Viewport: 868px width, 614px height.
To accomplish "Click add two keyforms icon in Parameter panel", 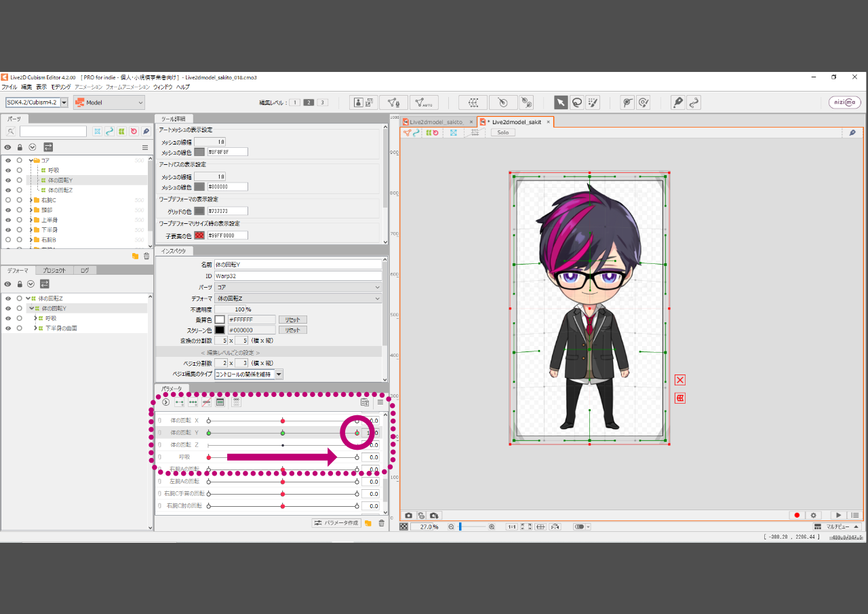I will coord(180,402).
